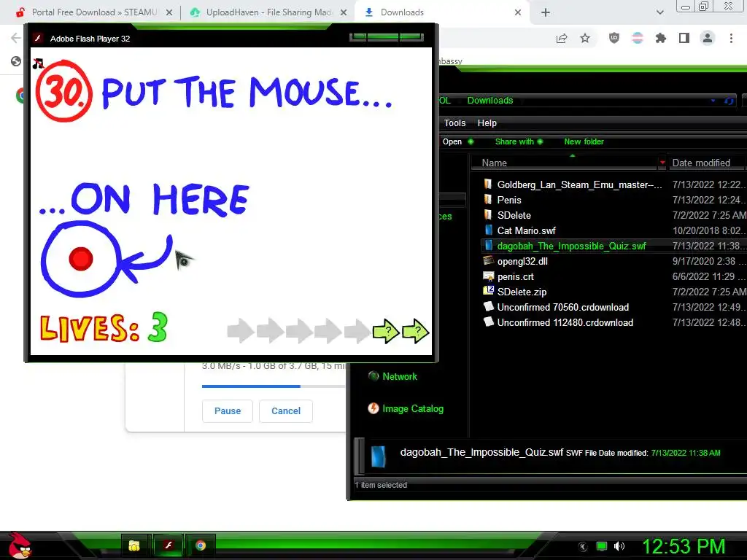747x560 pixels.
Task: Click the SDelete.zip archive icon
Action: pos(488,291)
